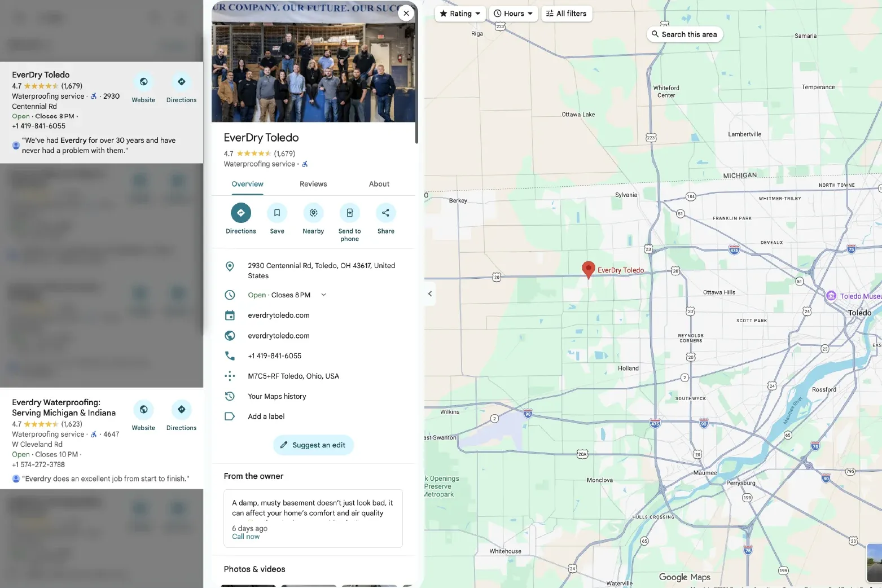The height and width of the screenshot is (588, 882).
Task: Click the Directions icon in detail panel
Action: (241, 213)
